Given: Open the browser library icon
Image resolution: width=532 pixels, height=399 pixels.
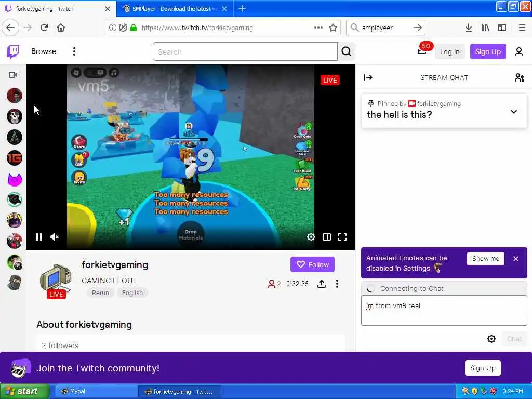Looking at the screenshot, I should 485,28.
